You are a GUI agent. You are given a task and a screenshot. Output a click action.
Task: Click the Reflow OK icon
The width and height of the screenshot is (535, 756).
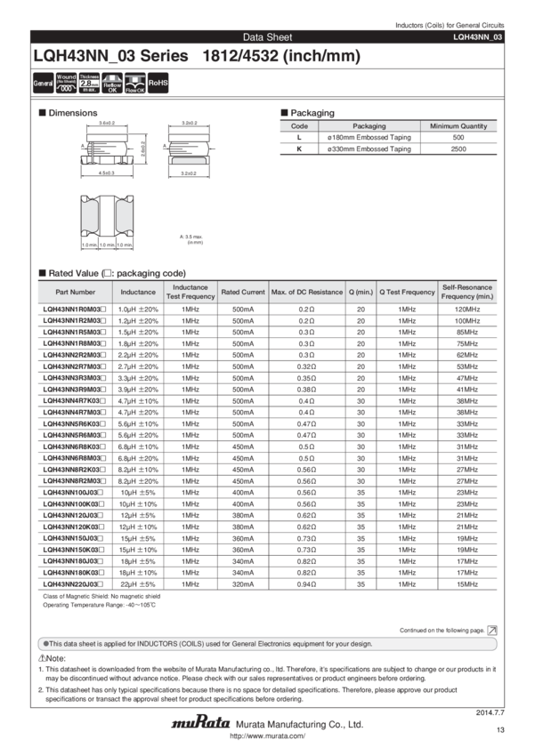112,83
